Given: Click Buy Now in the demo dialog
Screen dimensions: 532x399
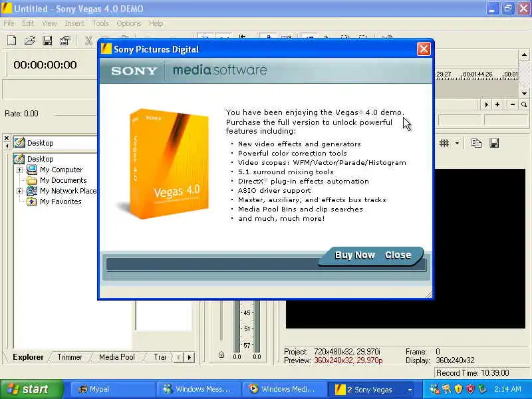Looking at the screenshot, I should coord(355,255).
